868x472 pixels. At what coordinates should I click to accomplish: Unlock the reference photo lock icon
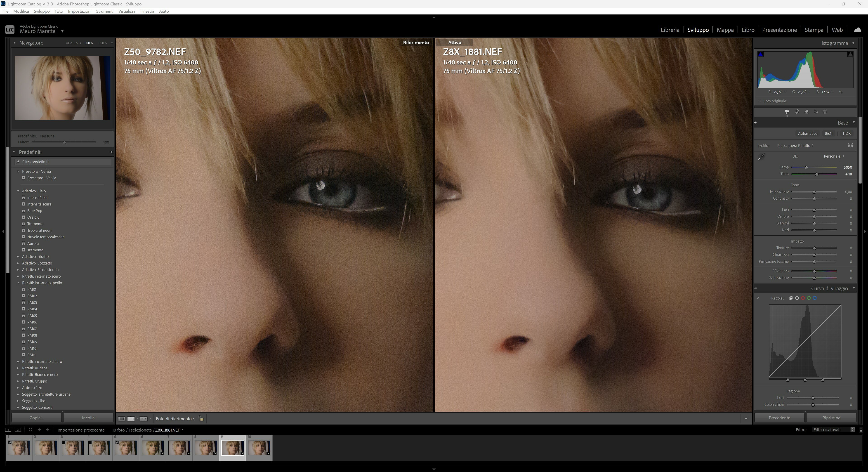[x=201, y=418]
